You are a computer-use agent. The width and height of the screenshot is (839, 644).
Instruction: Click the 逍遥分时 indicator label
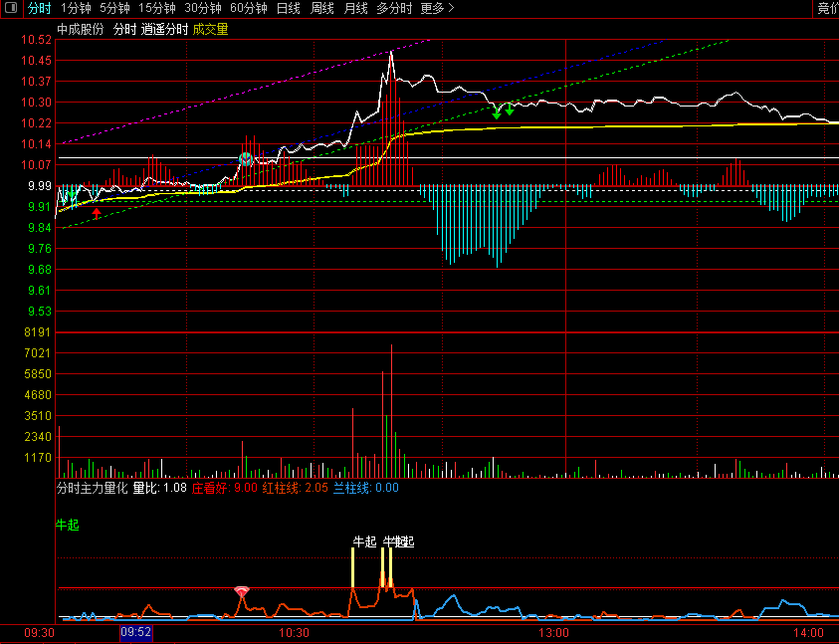coord(165,30)
